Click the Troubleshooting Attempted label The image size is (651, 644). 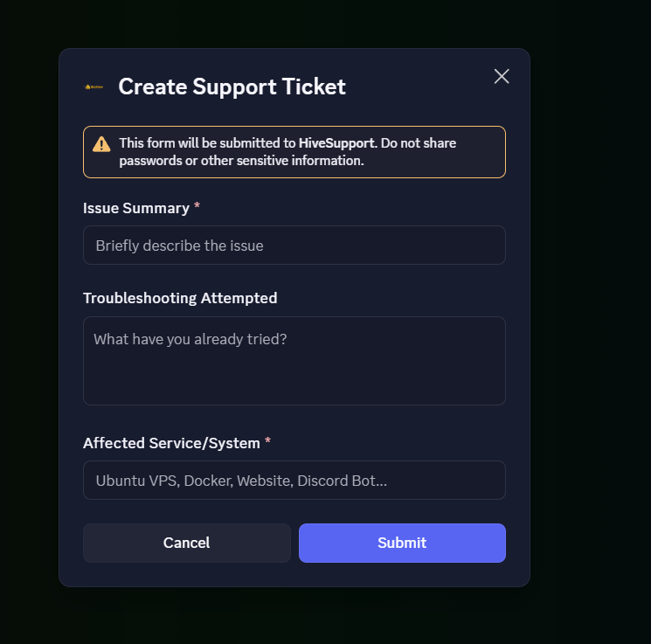[180, 298]
